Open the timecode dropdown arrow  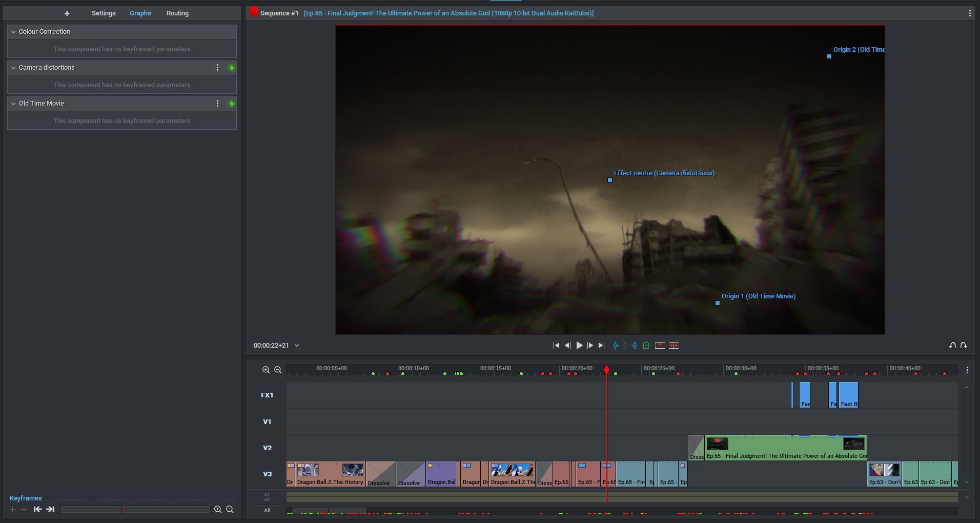(x=297, y=346)
